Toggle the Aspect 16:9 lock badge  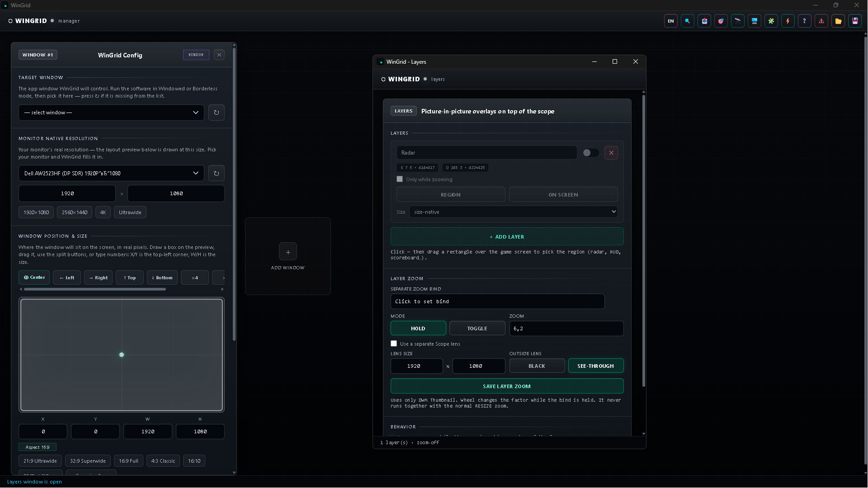tap(38, 447)
